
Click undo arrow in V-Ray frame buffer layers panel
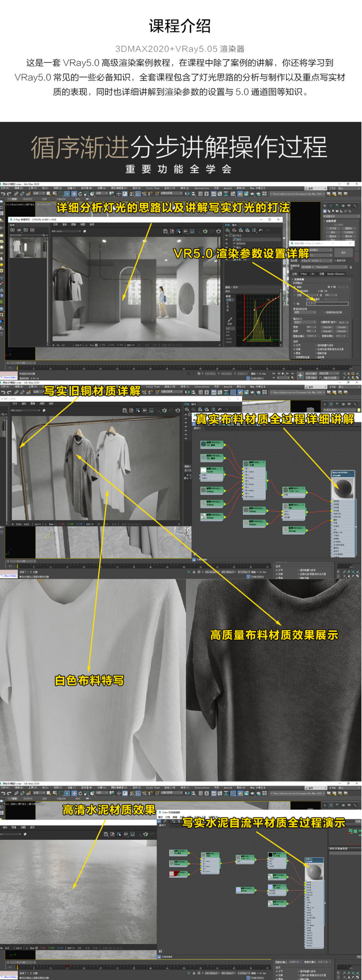[x=261, y=231]
